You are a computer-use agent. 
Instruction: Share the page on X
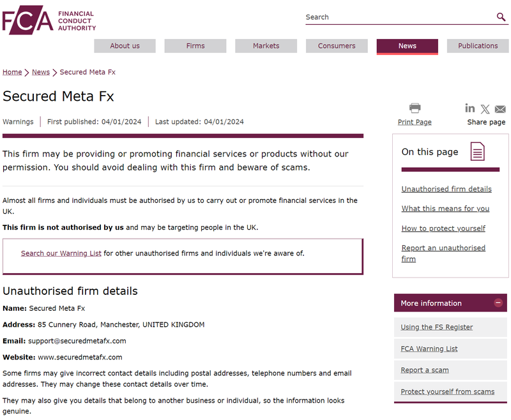485,109
